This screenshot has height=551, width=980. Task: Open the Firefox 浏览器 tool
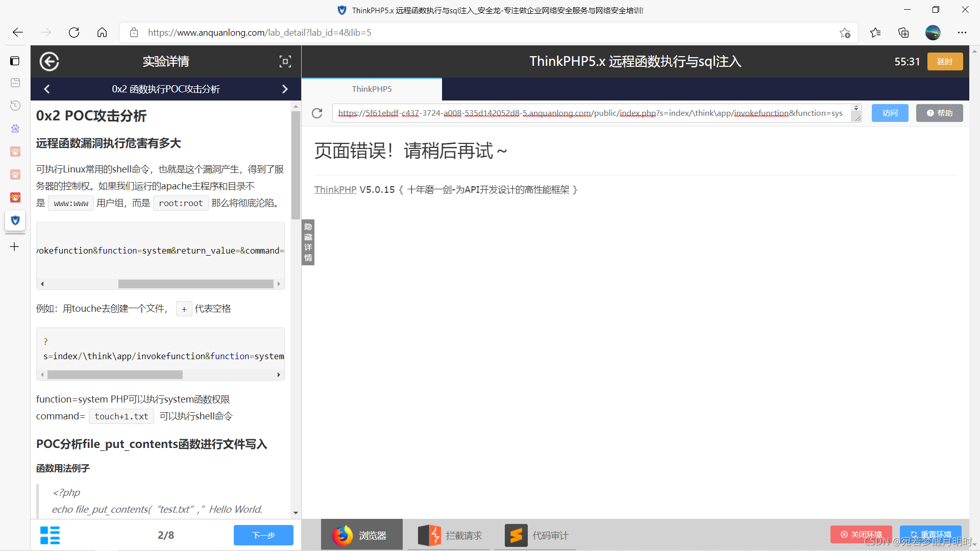[x=361, y=535]
